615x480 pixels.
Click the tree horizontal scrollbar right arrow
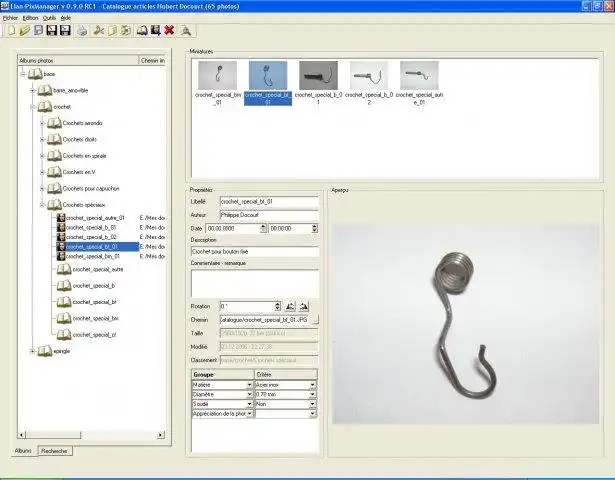[161, 435]
